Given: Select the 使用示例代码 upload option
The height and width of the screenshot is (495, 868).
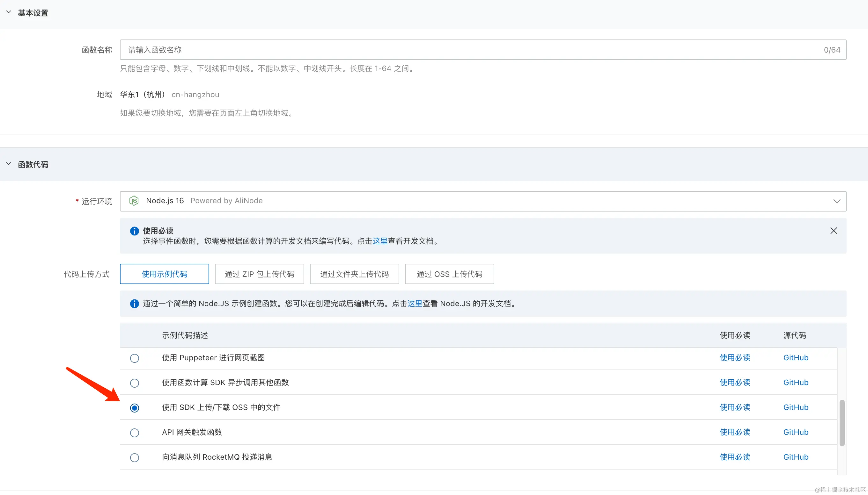Looking at the screenshot, I should coord(164,274).
